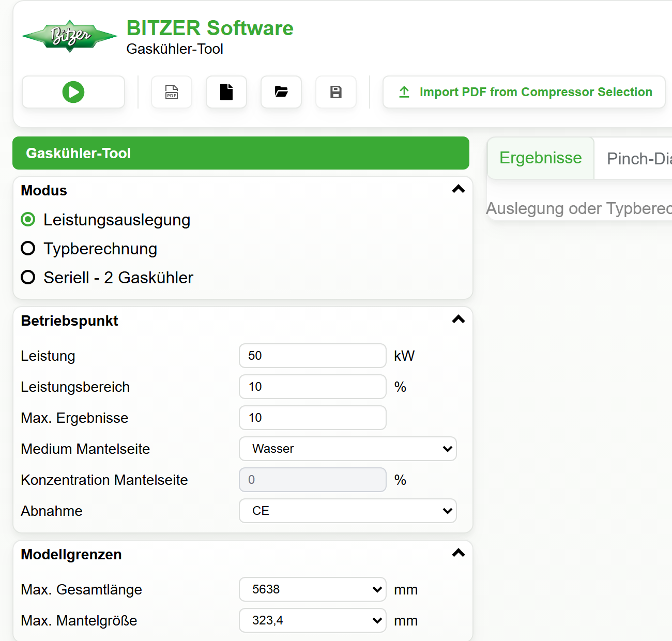672x641 pixels.
Task: Click the Medium Mantelseite label
Action: tap(85, 449)
